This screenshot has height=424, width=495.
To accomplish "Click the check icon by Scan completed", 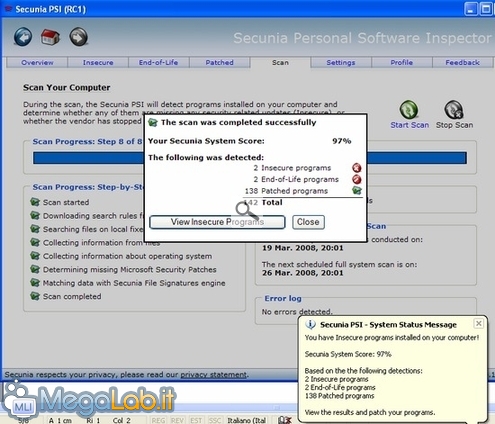I will pyautogui.click(x=35, y=296).
